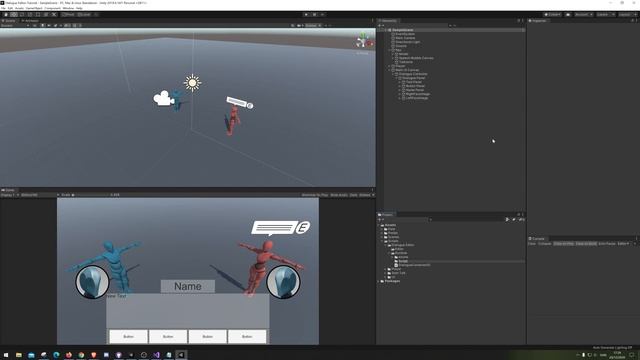Open the Component menu
This screenshot has height=360, width=640.
coord(52,8)
